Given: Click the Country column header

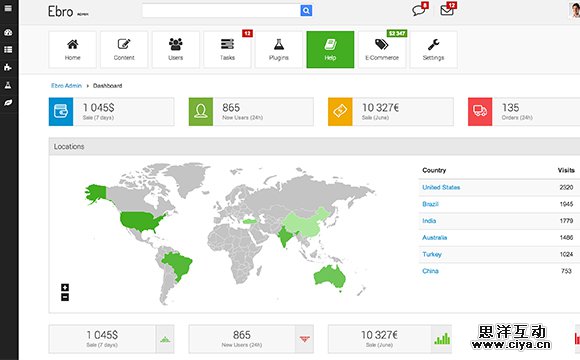Looking at the screenshot, I should [x=434, y=171].
